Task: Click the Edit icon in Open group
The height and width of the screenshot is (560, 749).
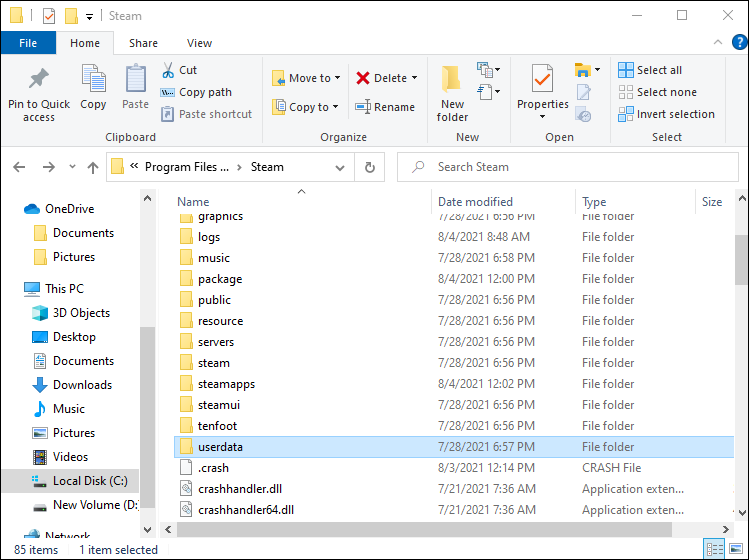Action: 584,92
